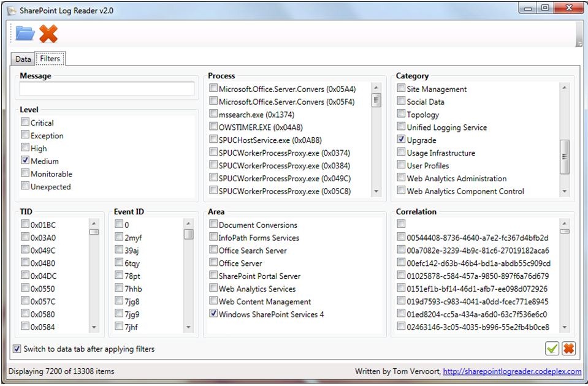The width and height of the screenshot is (588, 386).
Task: Click the Document Conversions area label
Action: [258, 225]
